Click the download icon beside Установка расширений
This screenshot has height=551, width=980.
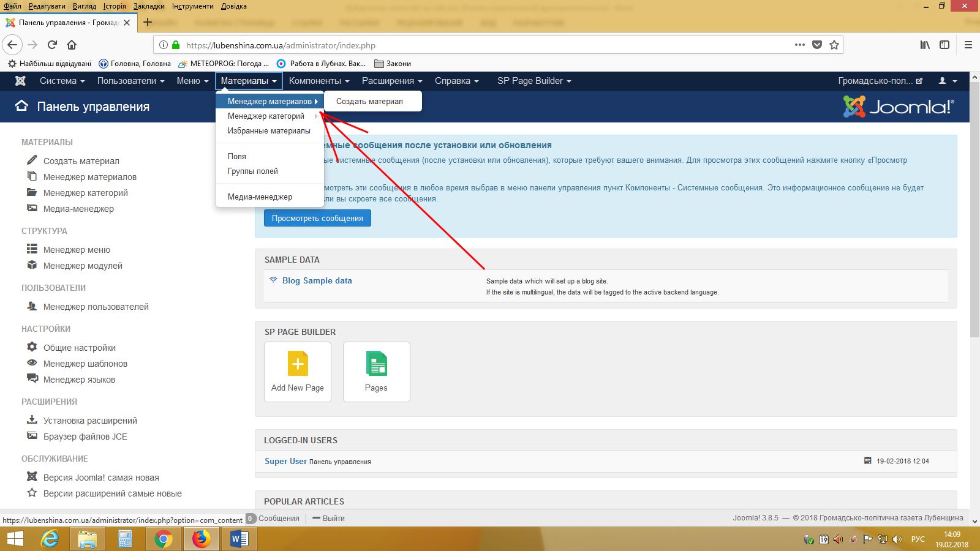(x=32, y=419)
